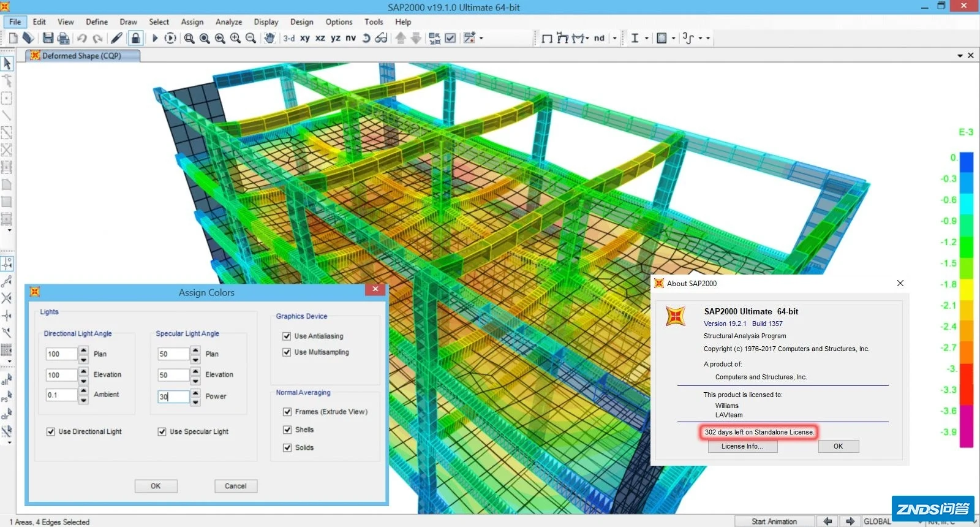Show undeformed shape using frame icon

pos(547,38)
